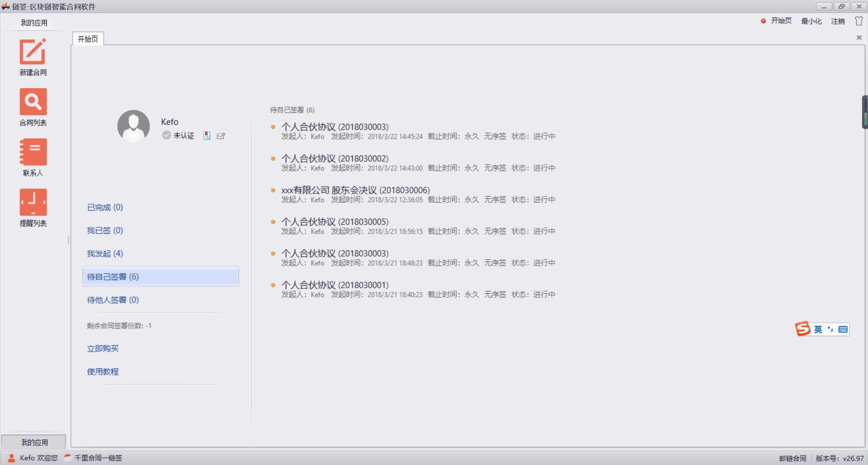Screen dimensions: 868x465
Task: Close the tab with the x button
Action: [859, 38]
